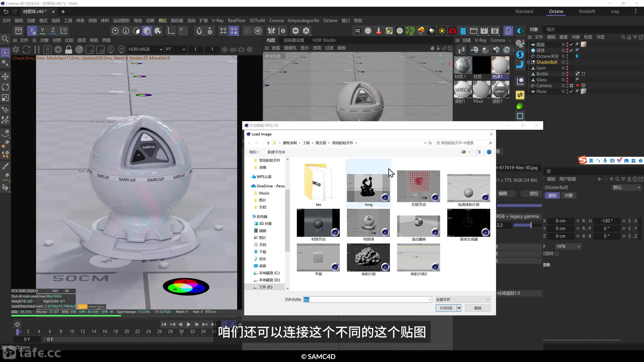
Task: Toggle the green checkmark on 球体 object
Action: 571,50
